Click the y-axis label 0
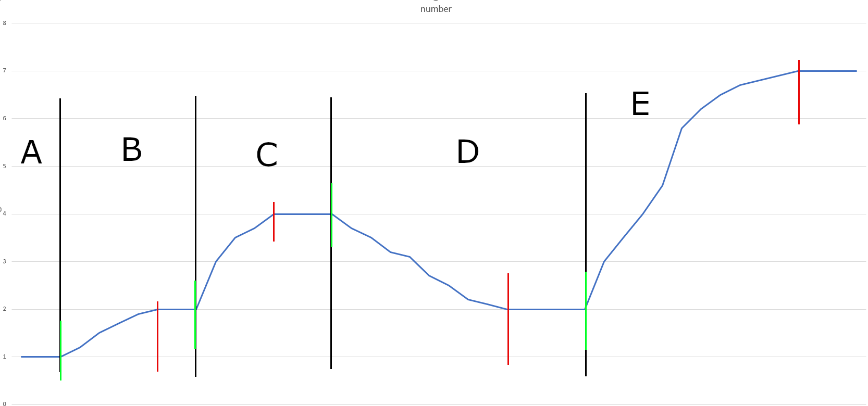This screenshot has width=868, height=406. coord(5,403)
